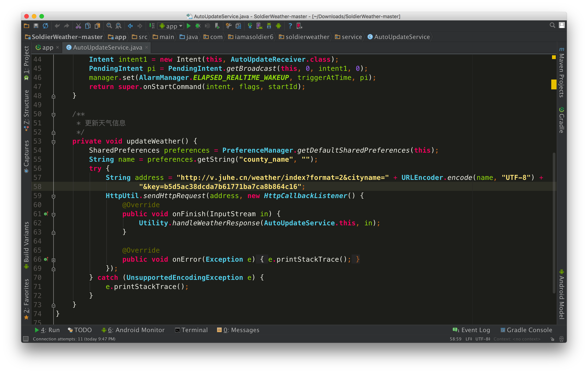Click the Attach debugger to Android process icon

click(x=217, y=26)
